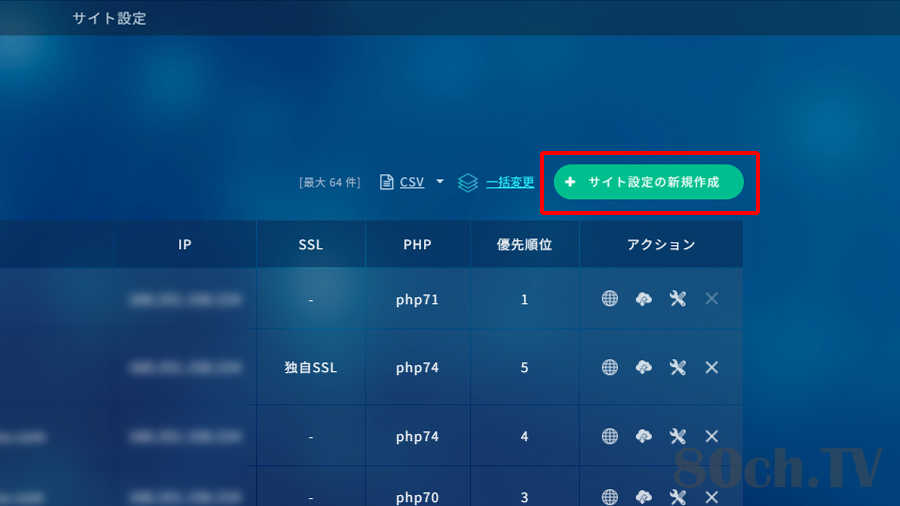Select the php71 cell

click(417, 299)
